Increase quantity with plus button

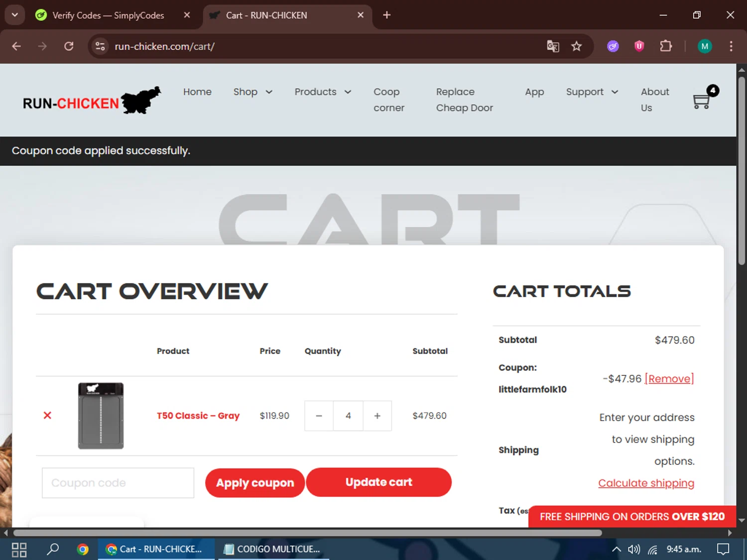[x=377, y=416]
